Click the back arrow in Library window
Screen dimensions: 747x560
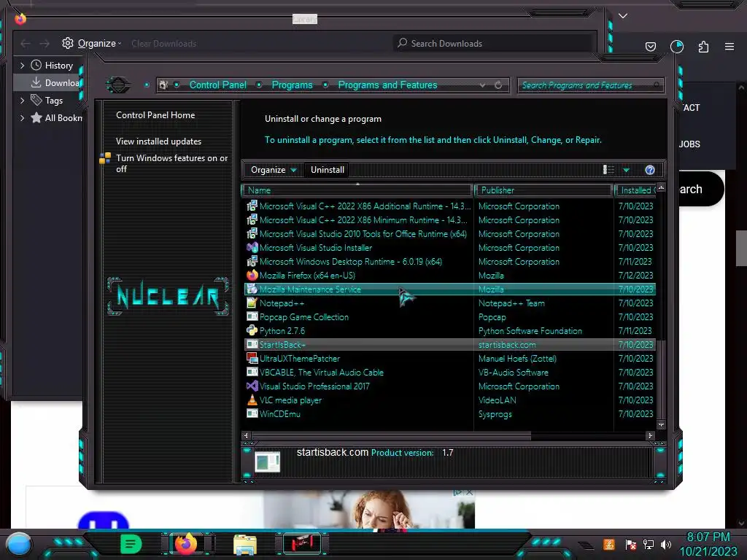click(x=26, y=43)
